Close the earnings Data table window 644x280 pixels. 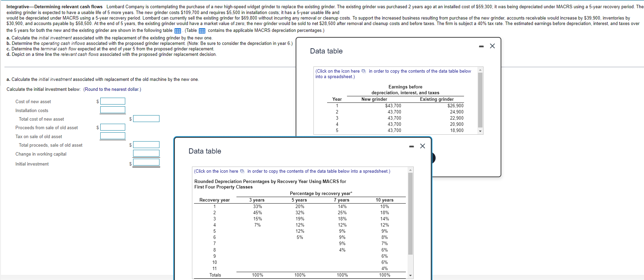(492, 46)
